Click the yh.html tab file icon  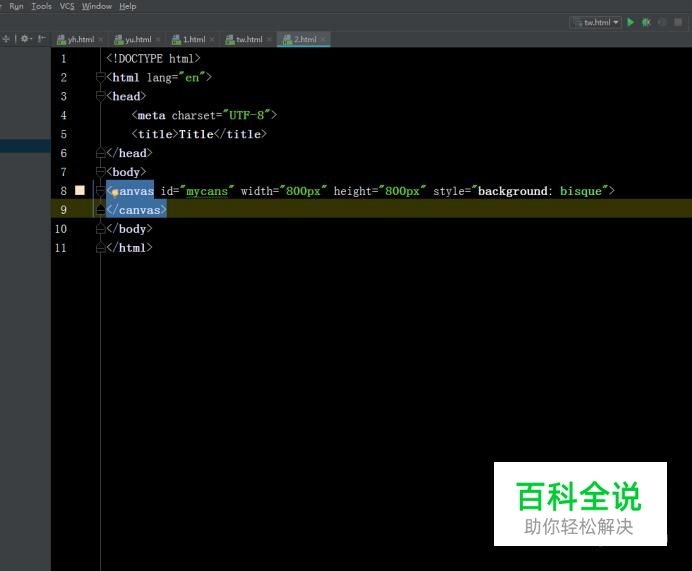(61, 40)
